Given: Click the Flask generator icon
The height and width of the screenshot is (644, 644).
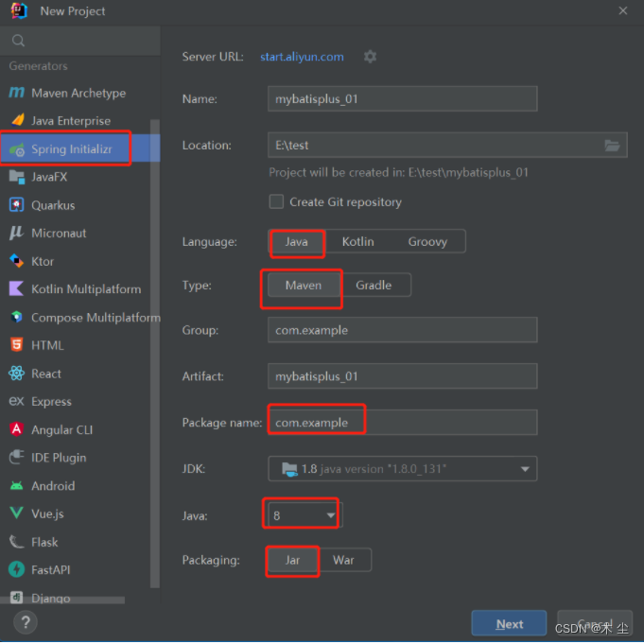Looking at the screenshot, I should click(16, 542).
